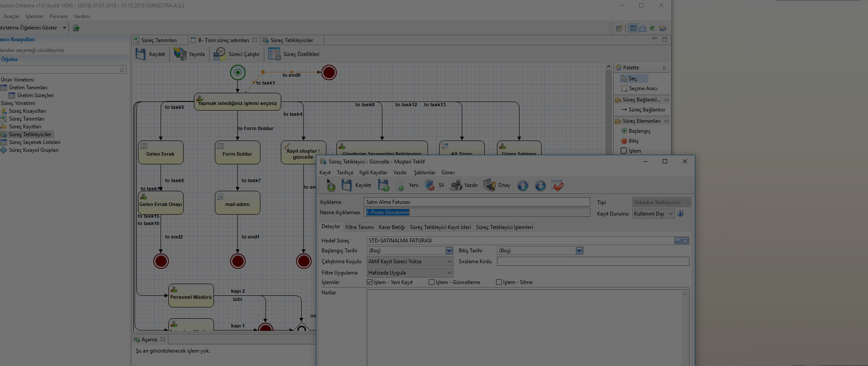Viewport: 868px width, 366px height.
Task: Uncheck the İşlem - Yeni Kayıt checkbox
Action: 370,282
